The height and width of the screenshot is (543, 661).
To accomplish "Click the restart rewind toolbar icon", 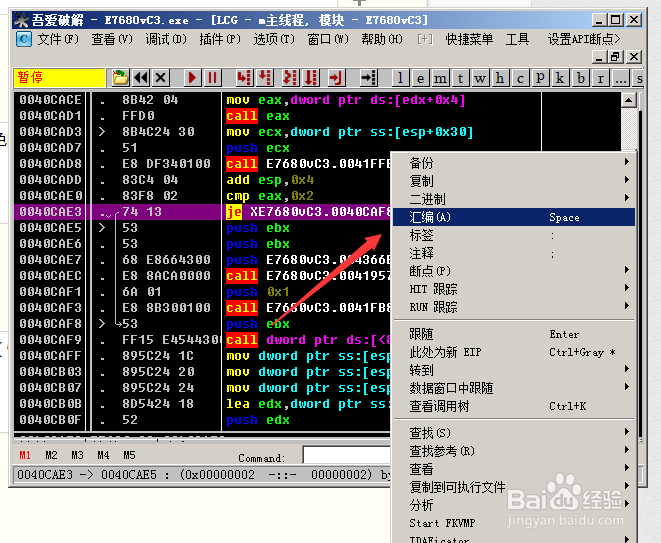I will [x=141, y=78].
